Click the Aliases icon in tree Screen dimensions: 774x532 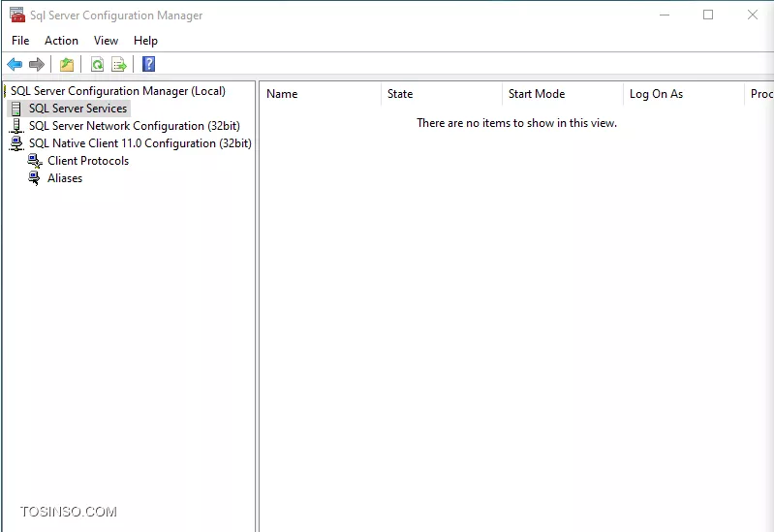(34, 178)
